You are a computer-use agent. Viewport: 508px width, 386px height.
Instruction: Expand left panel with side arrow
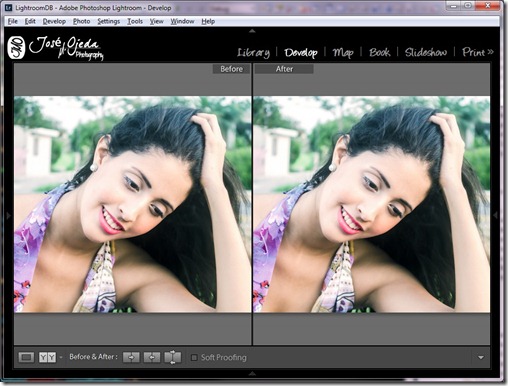point(9,216)
